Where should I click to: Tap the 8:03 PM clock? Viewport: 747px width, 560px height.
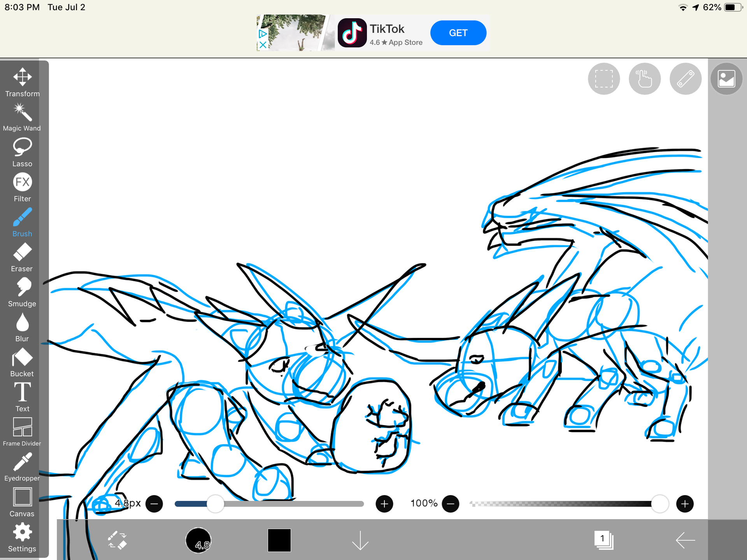pyautogui.click(x=22, y=7)
